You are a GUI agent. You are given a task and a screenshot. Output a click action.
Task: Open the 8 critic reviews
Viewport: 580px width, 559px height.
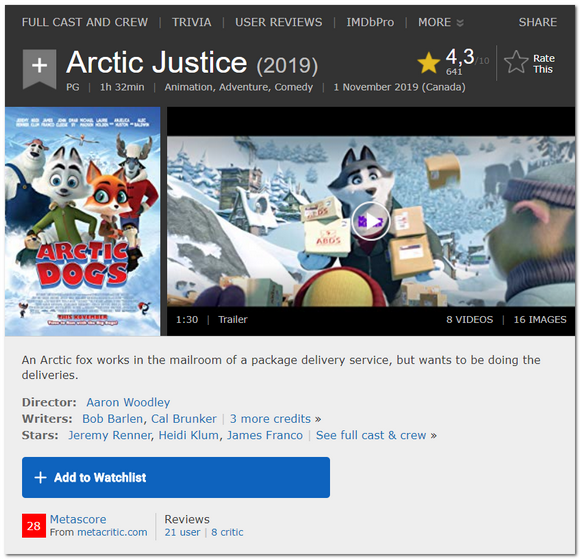[x=227, y=532]
